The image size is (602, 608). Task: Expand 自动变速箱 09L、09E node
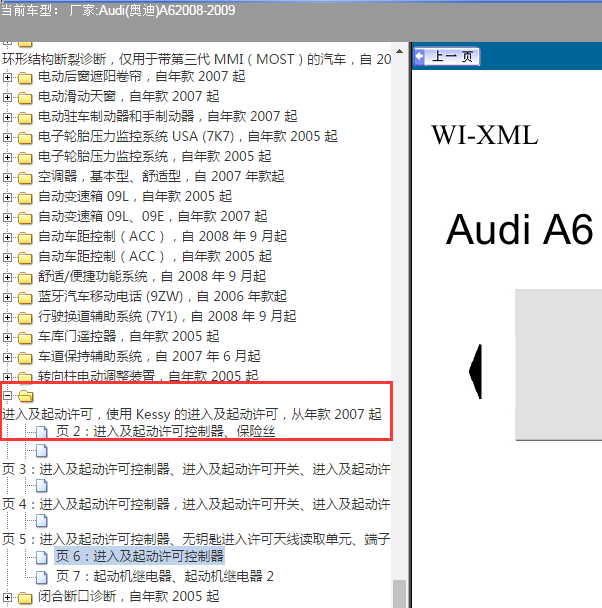[x=7, y=217]
